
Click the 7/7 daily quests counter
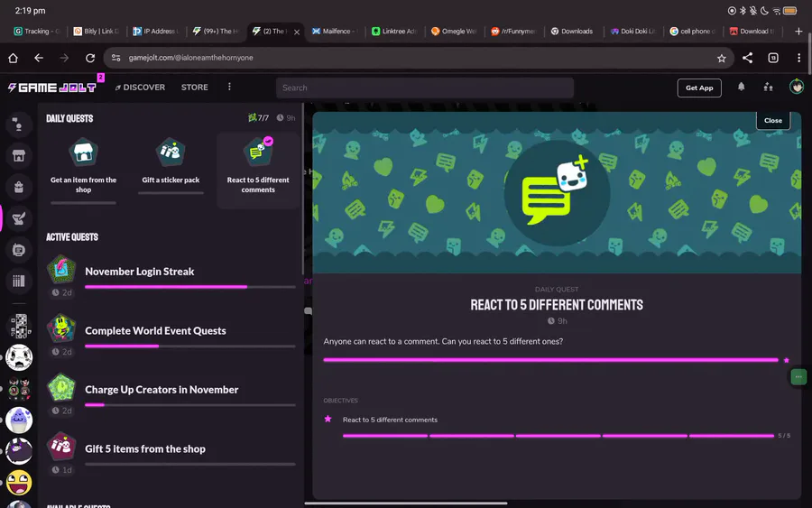(x=258, y=118)
